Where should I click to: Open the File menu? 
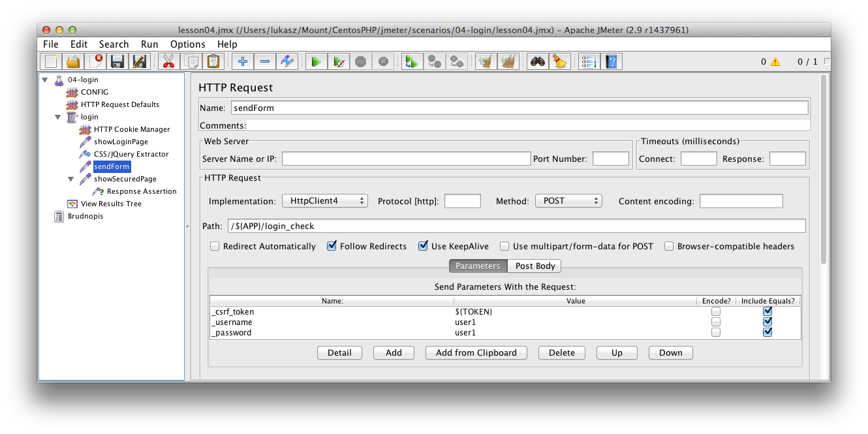(51, 44)
